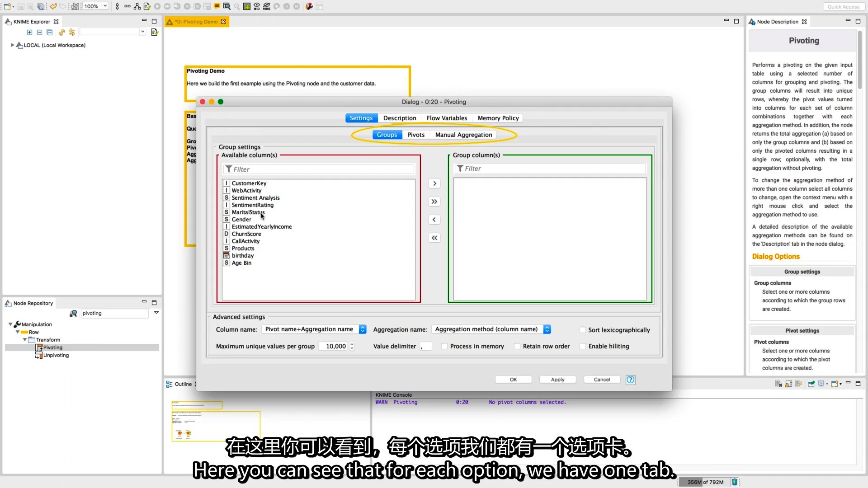Image resolution: width=868 pixels, height=488 pixels.
Task: Switch to the Description tab in the dialog
Action: [x=400, y=118]
